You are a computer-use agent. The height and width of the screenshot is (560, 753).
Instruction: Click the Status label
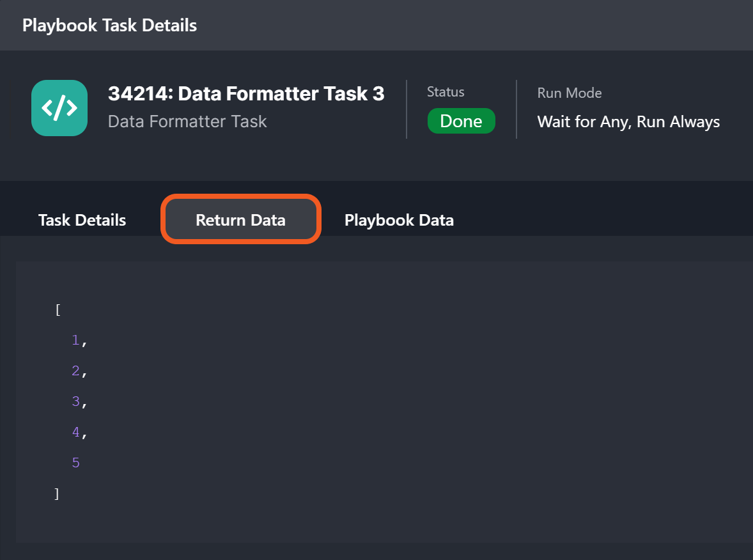(446, 92)
